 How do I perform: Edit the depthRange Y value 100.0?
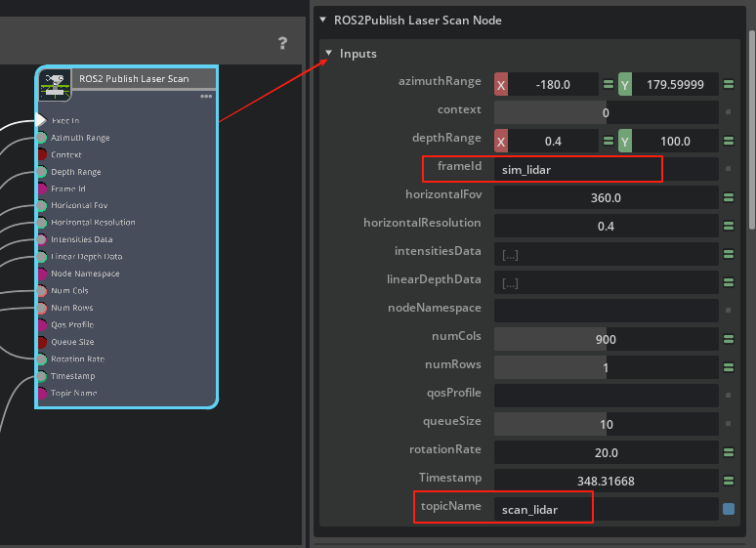point(675,141)
